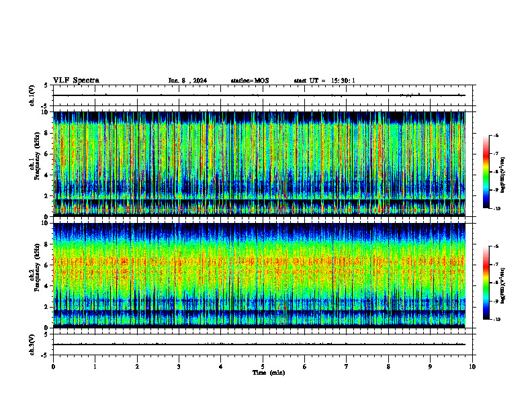
Task: Click time-axis tick label "3"
Action: coord(179,367)
